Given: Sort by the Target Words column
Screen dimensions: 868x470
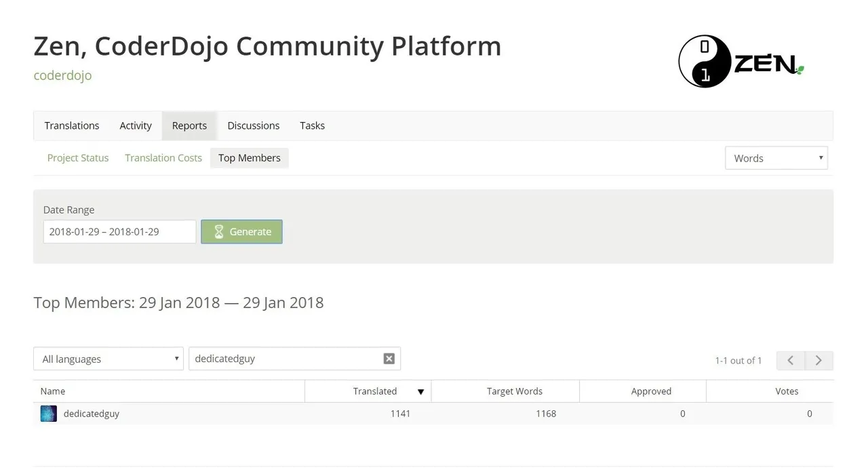Looking at the screenshot, I should (505, 391).
